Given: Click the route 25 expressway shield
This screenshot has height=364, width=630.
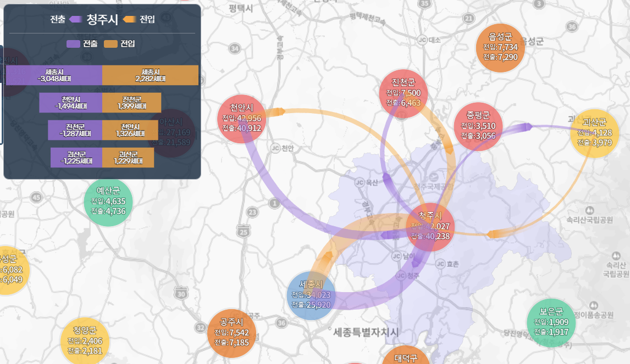Looking at the screenshot, I should [x=244, y=232].
